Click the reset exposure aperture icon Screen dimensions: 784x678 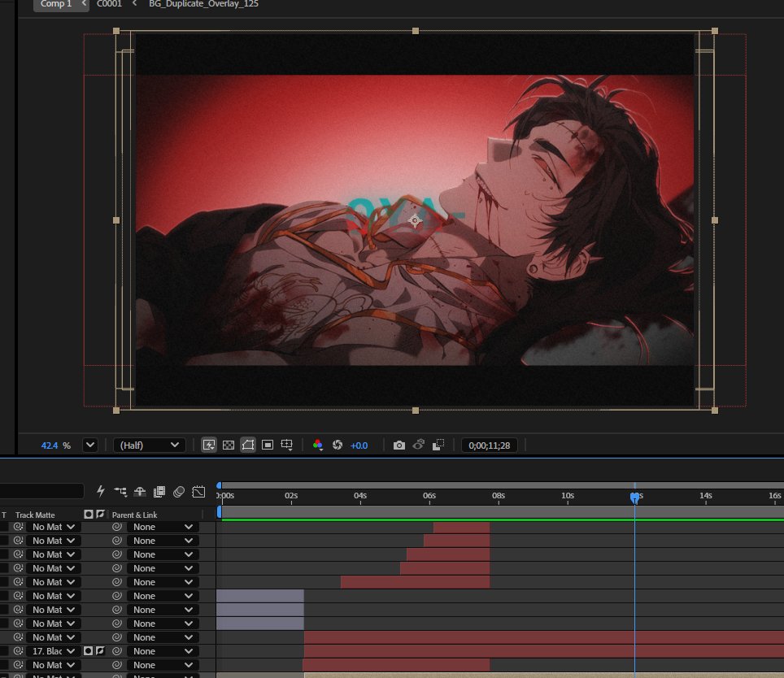click(338, 445)
